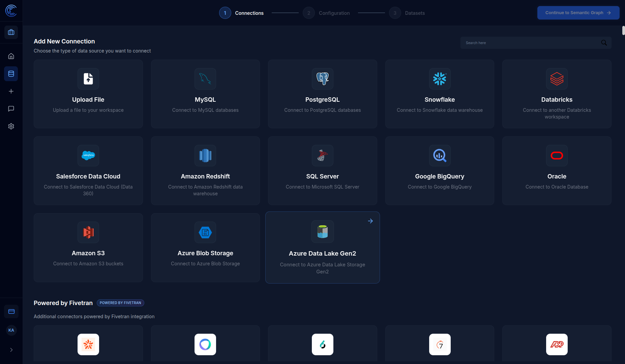Choose the PostgreSQL card title
This screenshot has width=625, height=364.
tap(323, 100)
